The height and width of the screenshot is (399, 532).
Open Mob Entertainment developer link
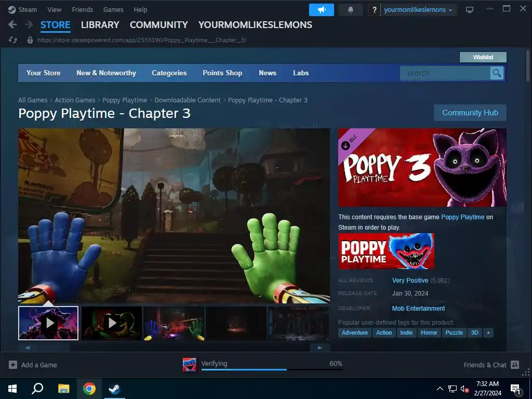(x=418, y=309)
